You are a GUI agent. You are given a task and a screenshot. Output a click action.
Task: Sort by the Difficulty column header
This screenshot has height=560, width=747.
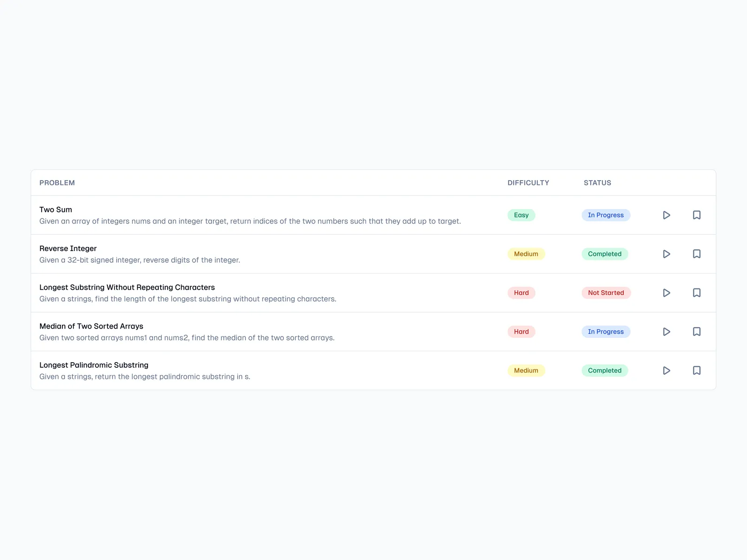[528, 183]
